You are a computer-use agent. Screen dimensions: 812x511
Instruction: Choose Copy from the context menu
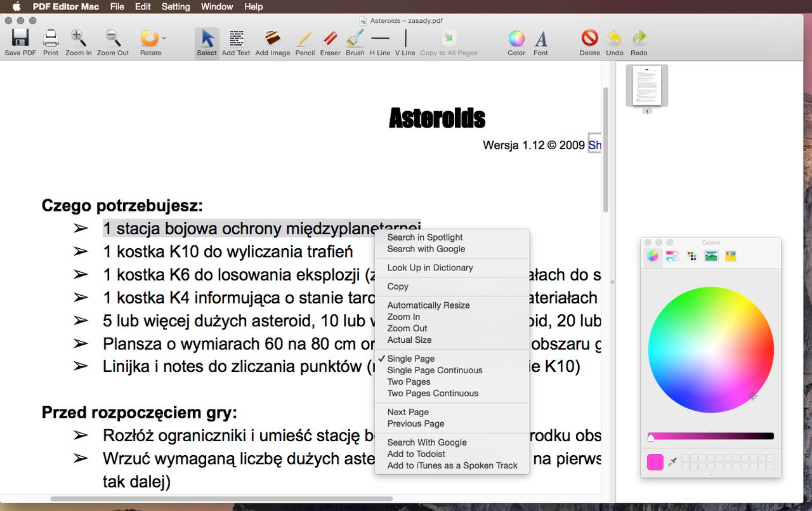tap(398, 286)
